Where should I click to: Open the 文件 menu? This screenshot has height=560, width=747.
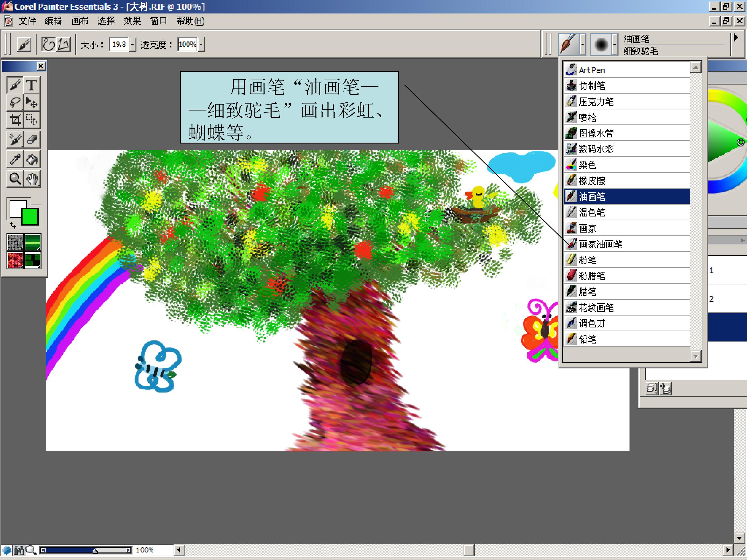[x=27, y=21]
